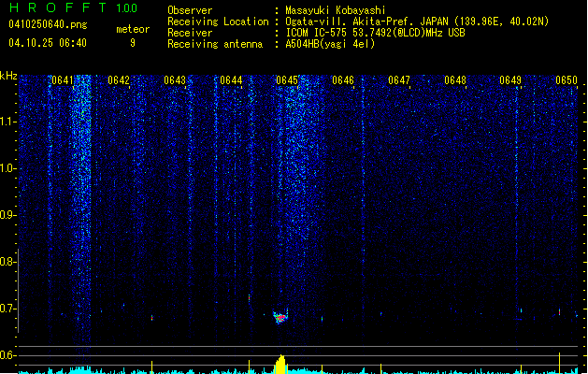Click the 0.7 kHz axis label
This screenshot has width=588, height=374.
pos(7,309)
